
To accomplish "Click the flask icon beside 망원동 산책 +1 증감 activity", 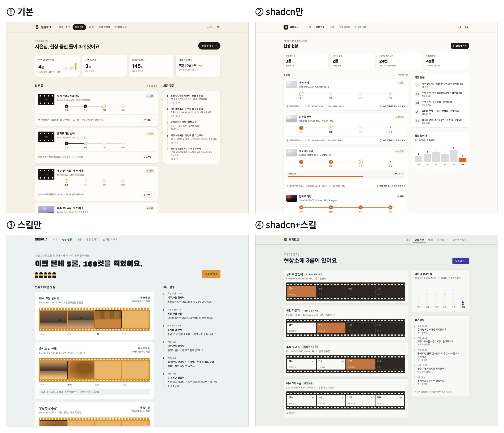I will pos(417,112).
